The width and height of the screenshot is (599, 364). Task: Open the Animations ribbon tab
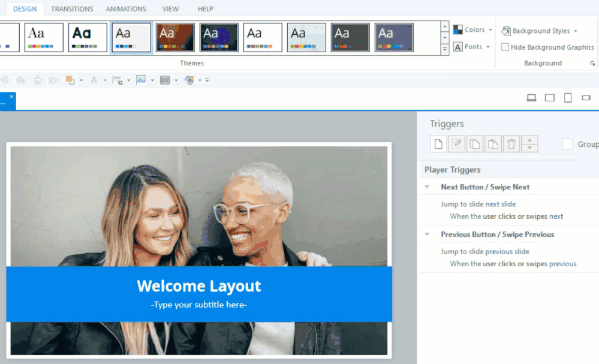[126, 9]
